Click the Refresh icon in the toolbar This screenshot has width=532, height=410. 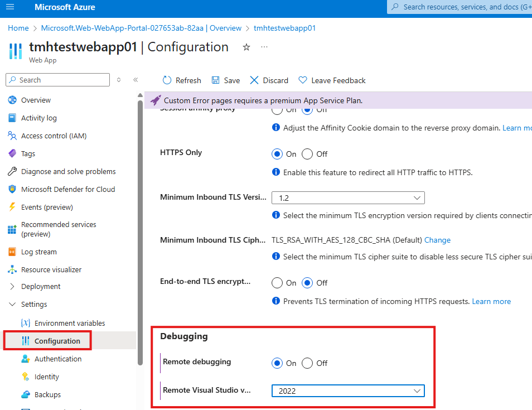pos(167,80)
